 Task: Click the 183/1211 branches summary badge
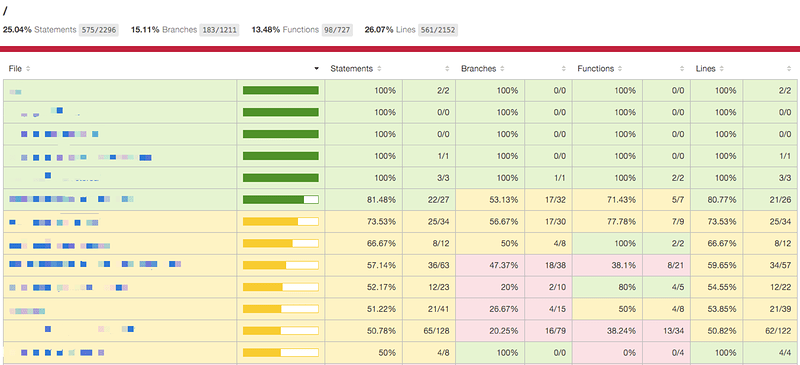pyautogui.click(x=219, y=30)
